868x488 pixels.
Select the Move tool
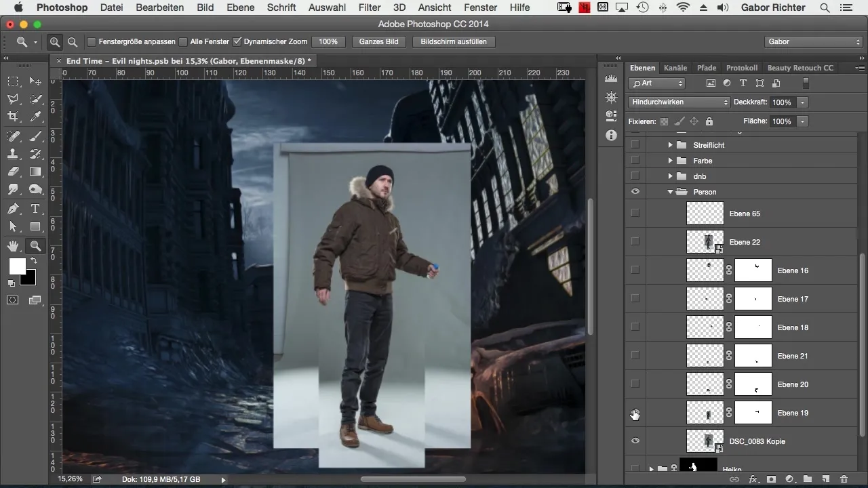(36, 81)
